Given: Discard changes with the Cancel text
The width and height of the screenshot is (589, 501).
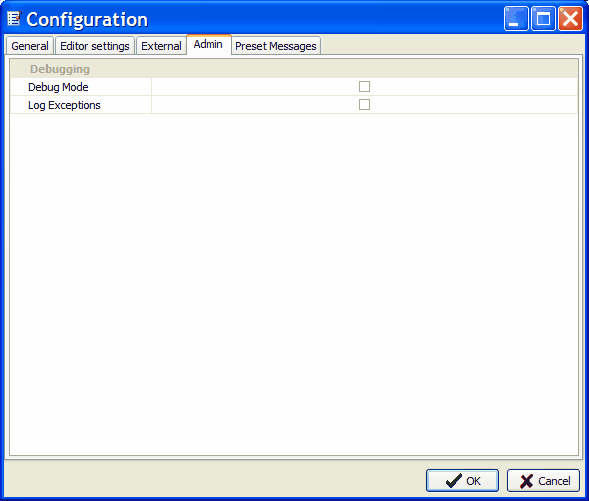Looking at the screenshot, I should click(554, 481).
